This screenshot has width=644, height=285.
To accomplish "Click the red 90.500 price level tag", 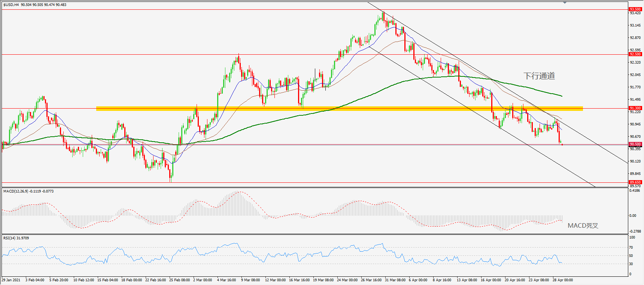I will (x=635, y=144).
